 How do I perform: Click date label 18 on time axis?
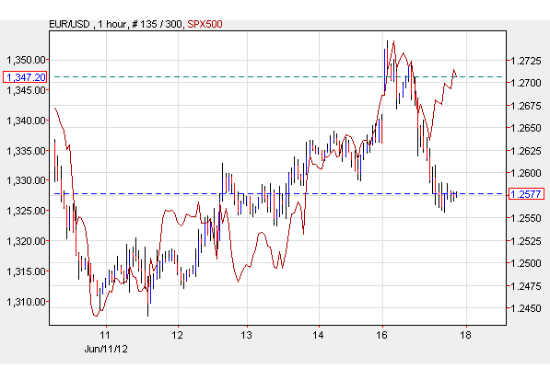pyautogui.click(x=465, y=335)
